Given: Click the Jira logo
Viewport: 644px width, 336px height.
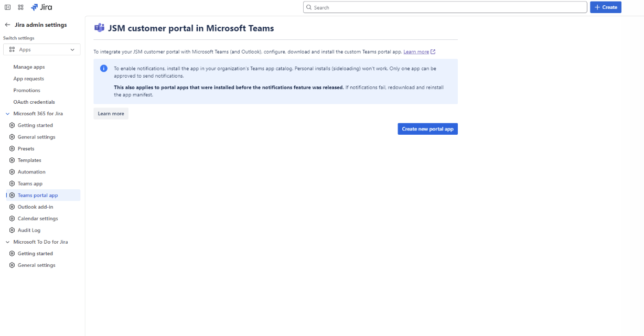Looking at the screenshot, I should click(x=41, y=7).
